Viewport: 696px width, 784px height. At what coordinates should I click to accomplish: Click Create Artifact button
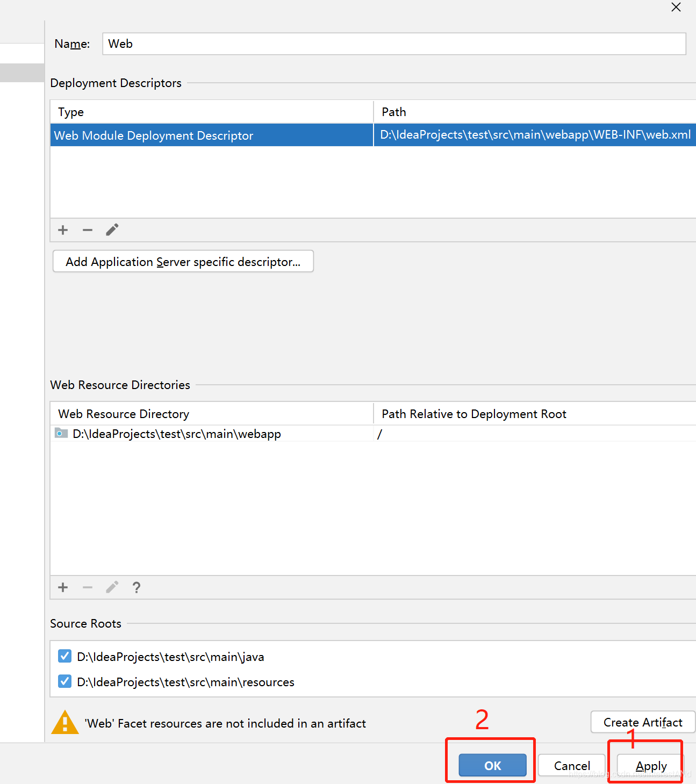click(x=643, y=722)
